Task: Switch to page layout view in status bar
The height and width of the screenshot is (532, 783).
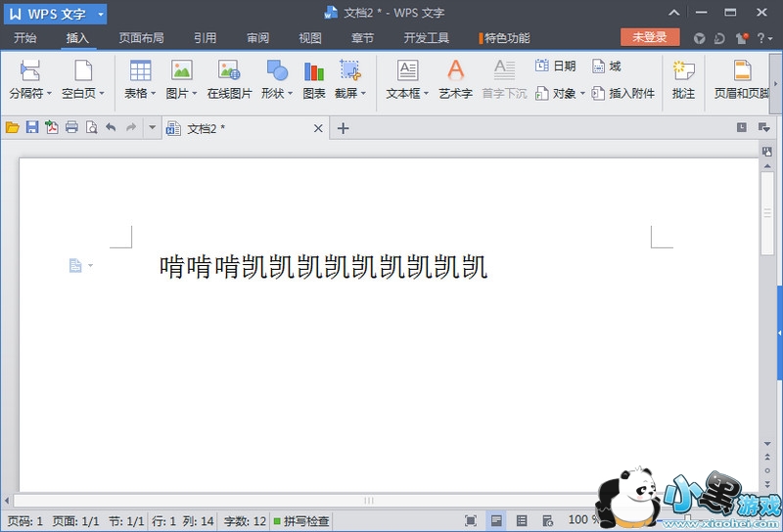Action: 497,521
